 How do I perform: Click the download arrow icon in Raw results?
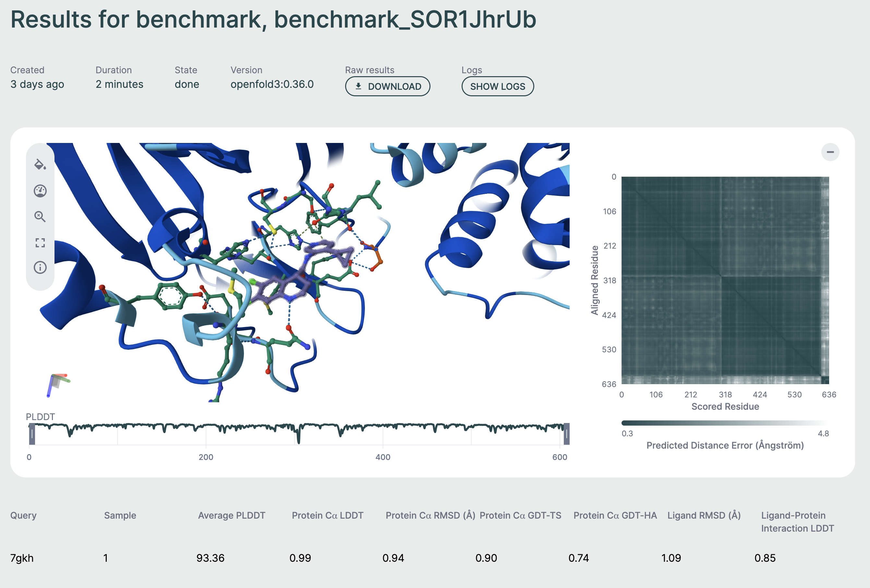(x=358, y=87)
